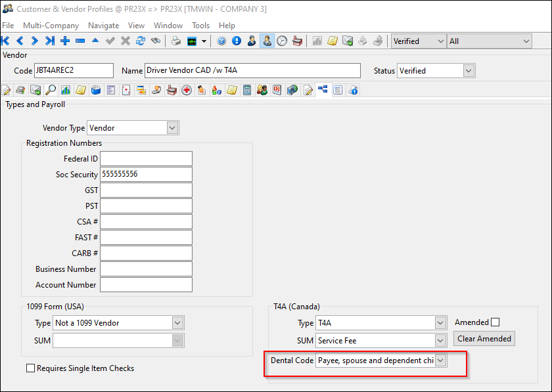Image resolution: width=552 pixels, height=392 pixels.
Task: Click into the Business Number field
Action: tap(146, 269)
